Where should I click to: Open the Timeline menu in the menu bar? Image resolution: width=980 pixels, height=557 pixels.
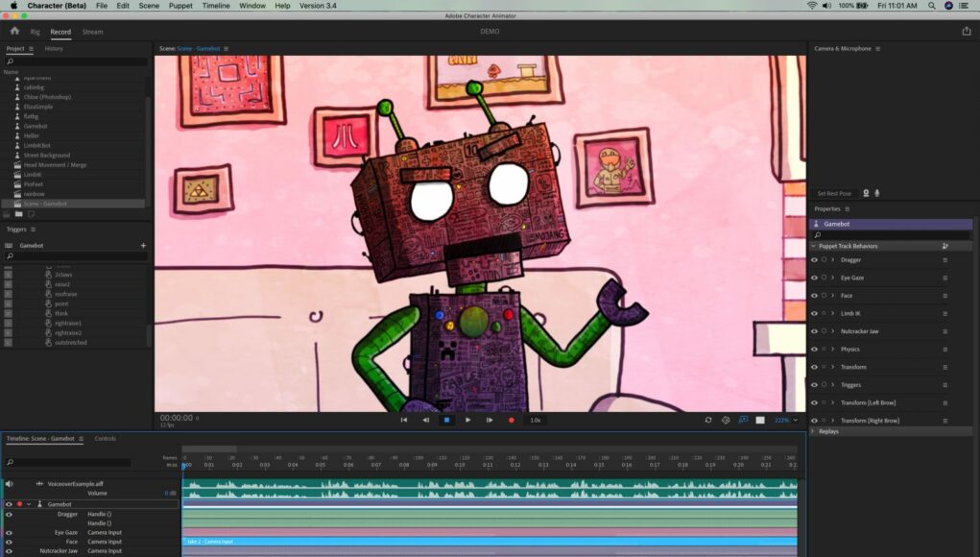(x=216, y=6)
